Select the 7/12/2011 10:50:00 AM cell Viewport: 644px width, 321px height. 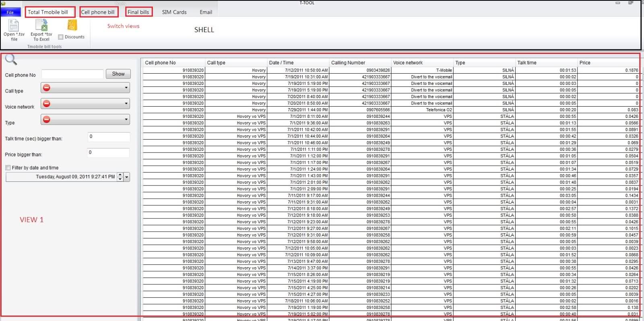pyautogui.click(x=298, y=70)
